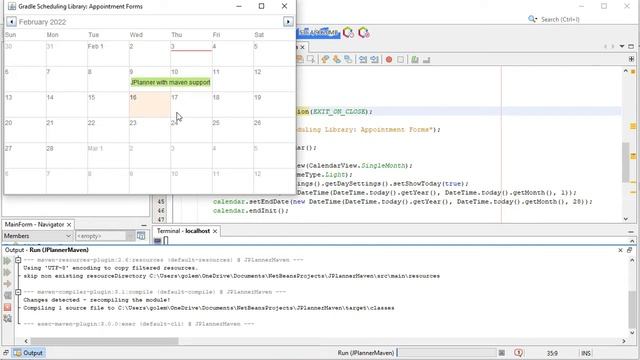Screen dimensions: 640x360
Task: Click 'Compiling 1 source file' output line
Action: point(209,308)
